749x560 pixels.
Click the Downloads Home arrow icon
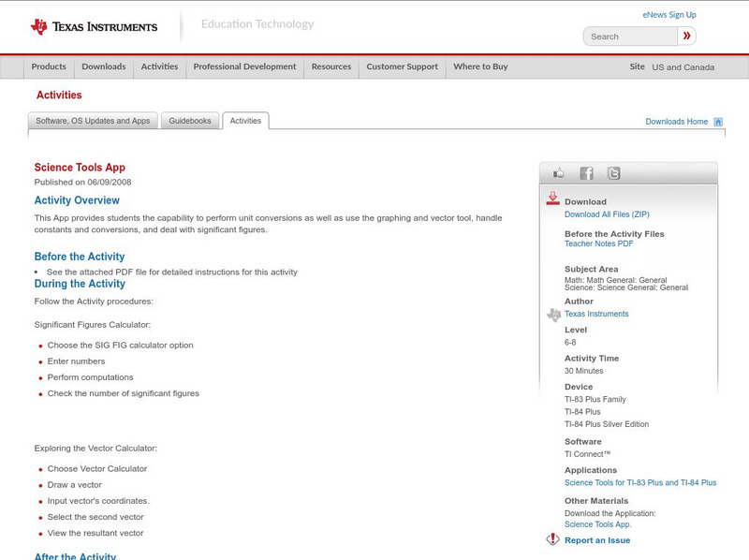[x=717, y=121]
